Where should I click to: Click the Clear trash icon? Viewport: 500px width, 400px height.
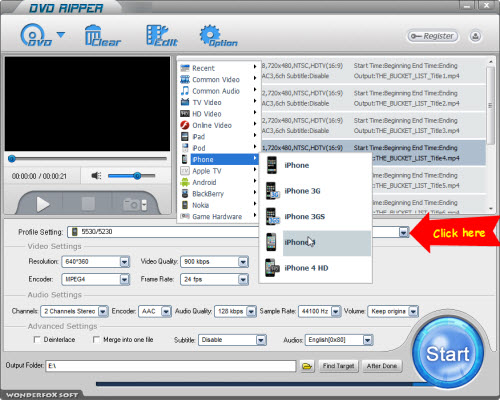103,35
